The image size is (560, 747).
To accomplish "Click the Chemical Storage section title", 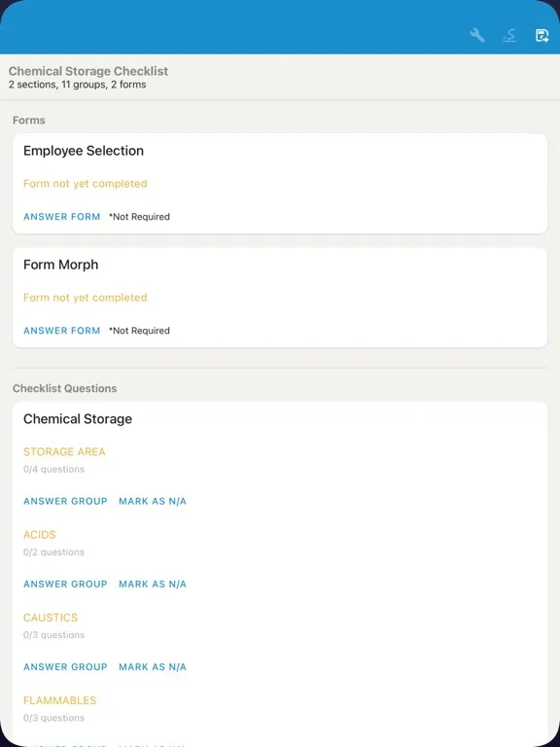I will 78,419.
